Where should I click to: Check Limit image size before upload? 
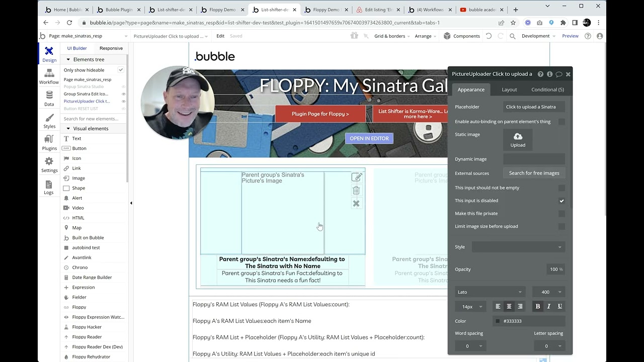tap(561, 226)
